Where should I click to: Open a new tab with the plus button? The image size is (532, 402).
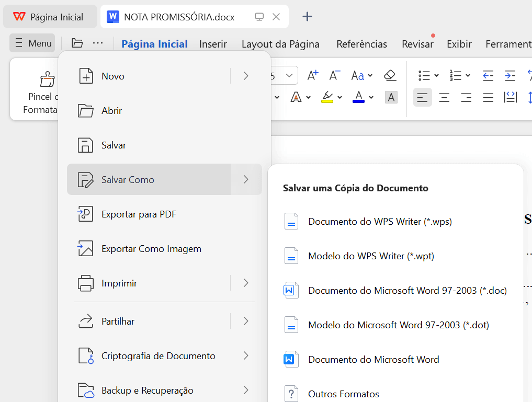(307, 16)
